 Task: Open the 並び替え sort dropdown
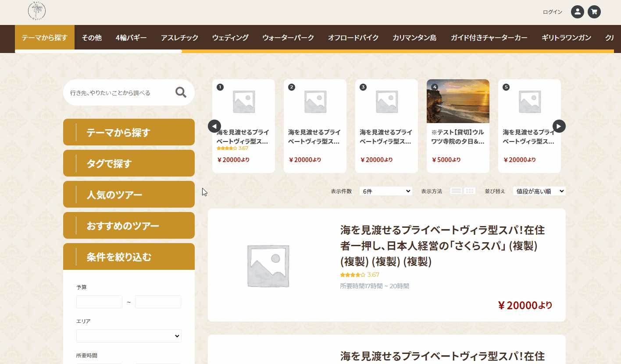point(539,191)
